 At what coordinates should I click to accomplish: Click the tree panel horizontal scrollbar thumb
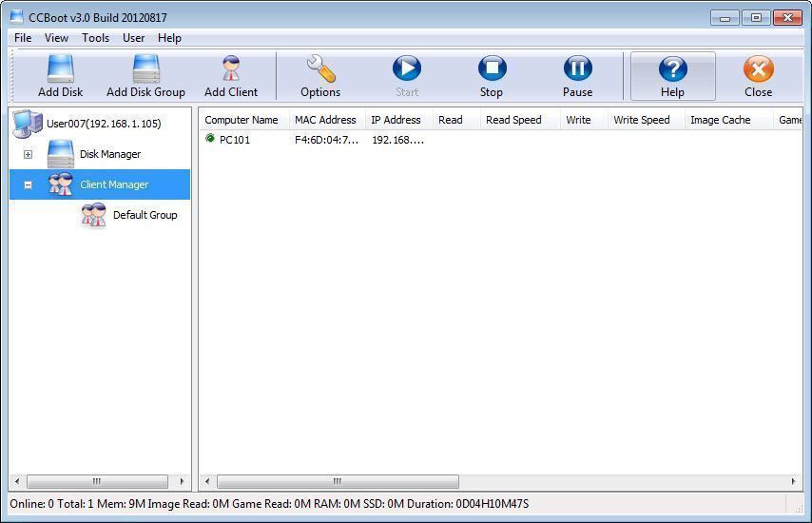[97, 481]
